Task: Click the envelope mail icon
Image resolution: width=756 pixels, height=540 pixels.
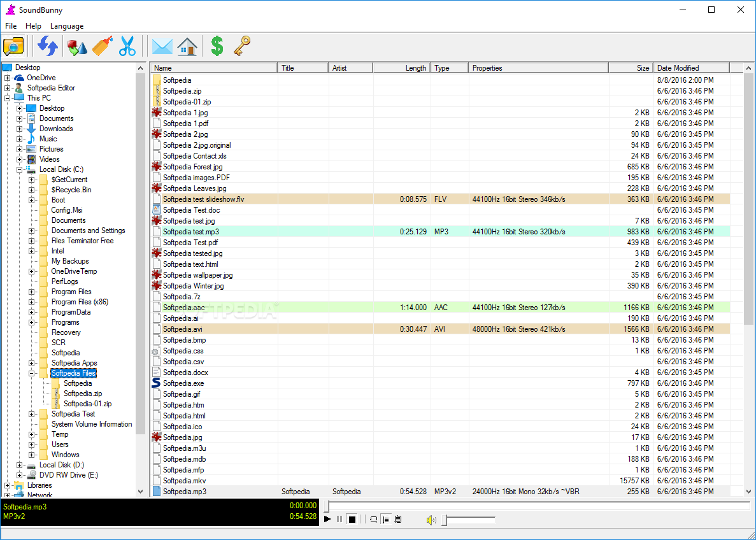Action: tap(162, 46)
